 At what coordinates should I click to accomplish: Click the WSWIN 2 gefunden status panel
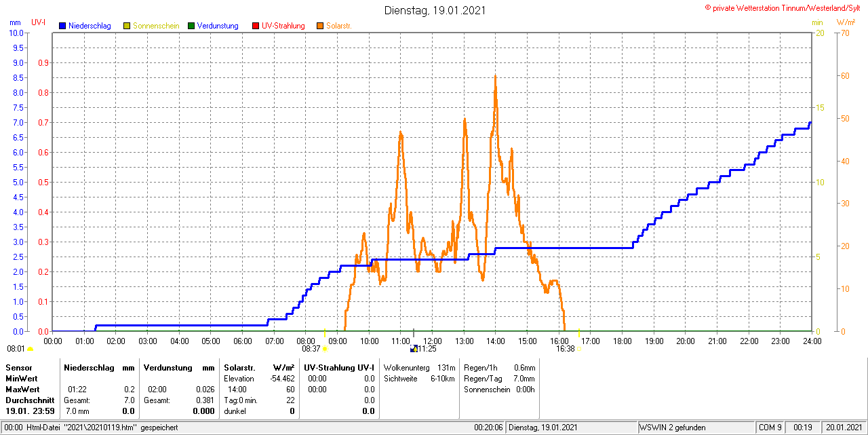pos(696,428)
